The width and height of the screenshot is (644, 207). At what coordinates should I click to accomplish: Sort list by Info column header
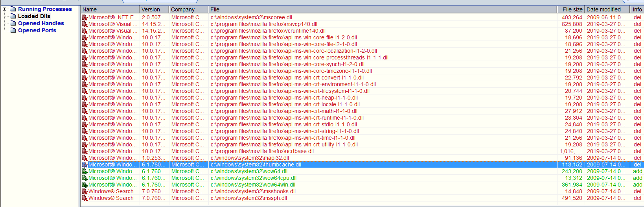(637, 9)
